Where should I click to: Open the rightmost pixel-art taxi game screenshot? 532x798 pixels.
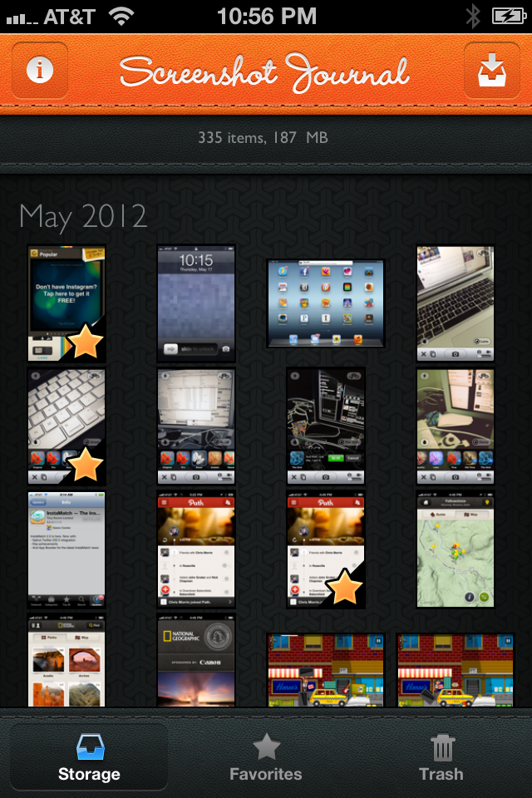pos(456,670)
